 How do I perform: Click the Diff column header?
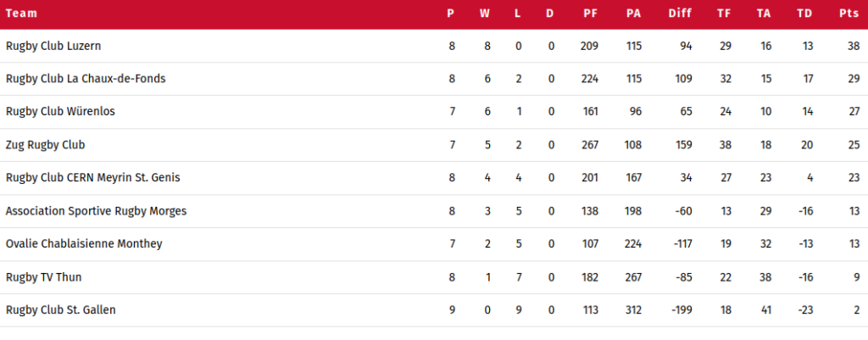pyautogui.click(x=680, y=14)
